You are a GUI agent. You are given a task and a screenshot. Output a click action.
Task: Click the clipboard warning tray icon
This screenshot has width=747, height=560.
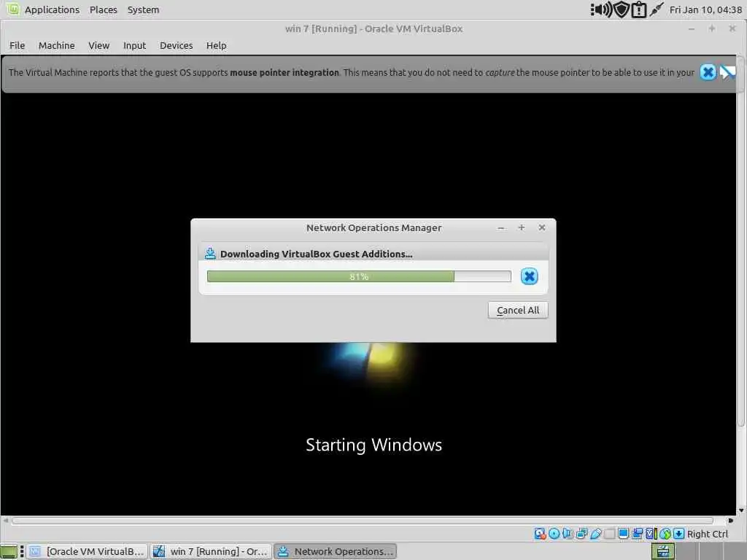tap(638, 9)
